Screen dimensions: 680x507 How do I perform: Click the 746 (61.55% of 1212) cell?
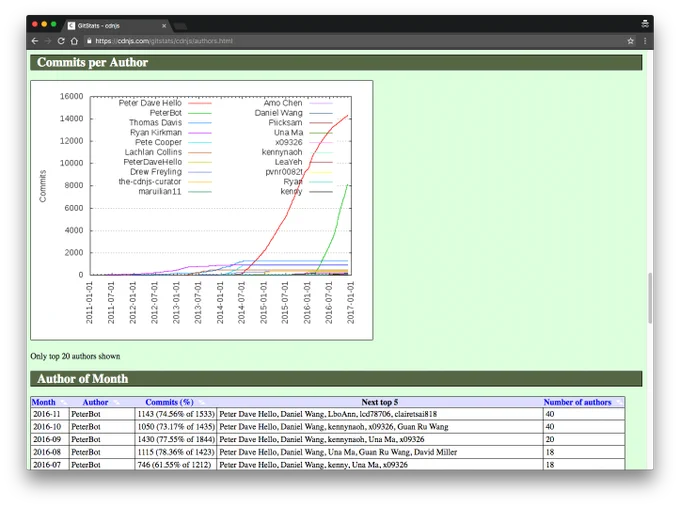click(176, 464)
